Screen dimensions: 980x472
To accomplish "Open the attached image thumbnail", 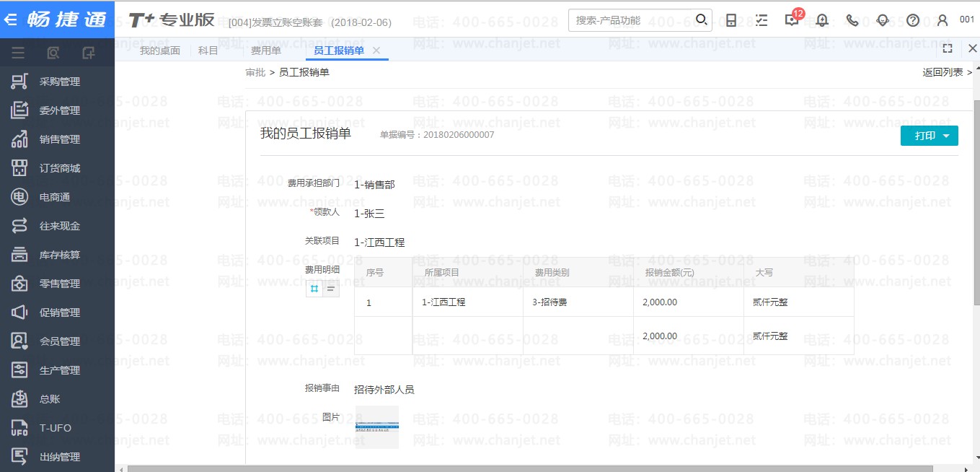I will [376, 427].
